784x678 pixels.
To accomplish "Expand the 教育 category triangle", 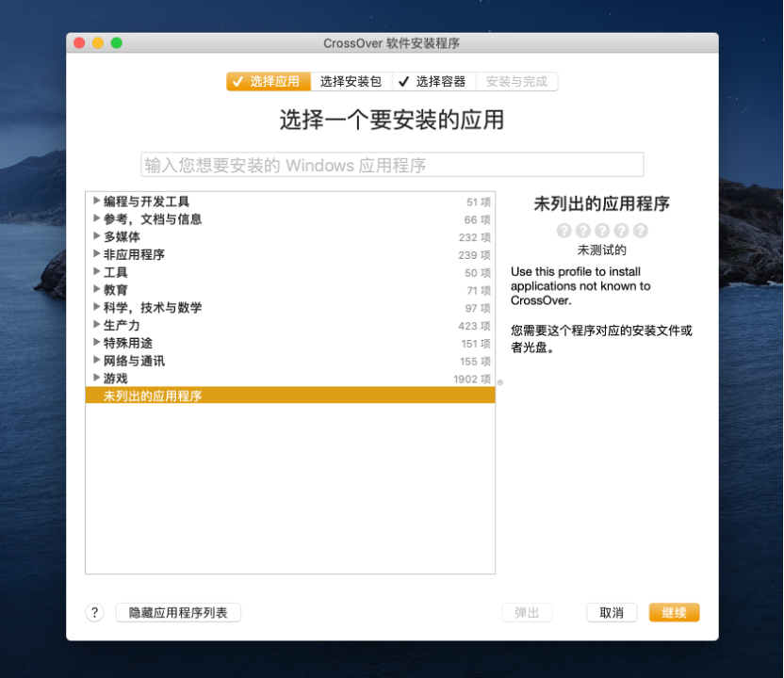I will click(x=96, y=289).
